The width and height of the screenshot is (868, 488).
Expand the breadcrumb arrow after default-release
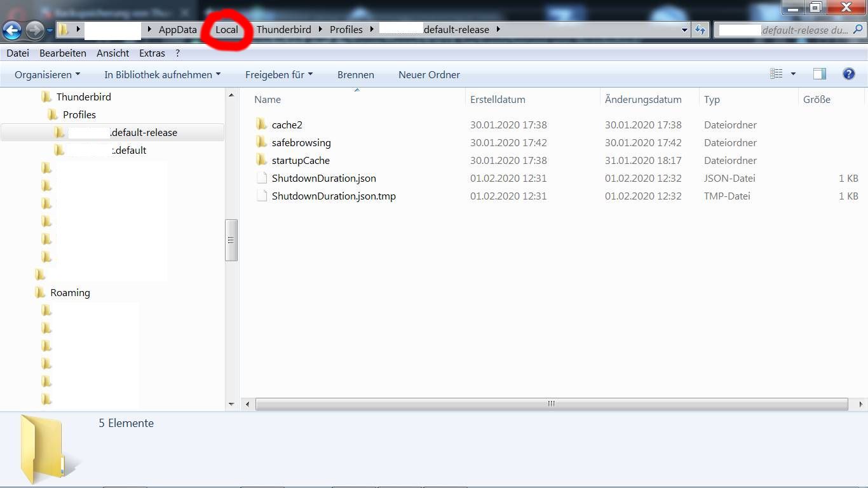(x=498, y=29)
